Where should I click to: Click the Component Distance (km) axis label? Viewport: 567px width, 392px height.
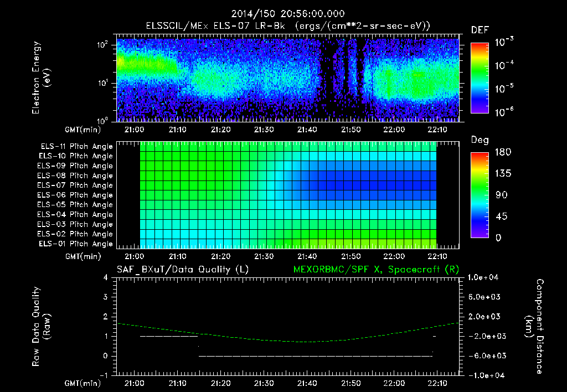click(x=534, y=327)
